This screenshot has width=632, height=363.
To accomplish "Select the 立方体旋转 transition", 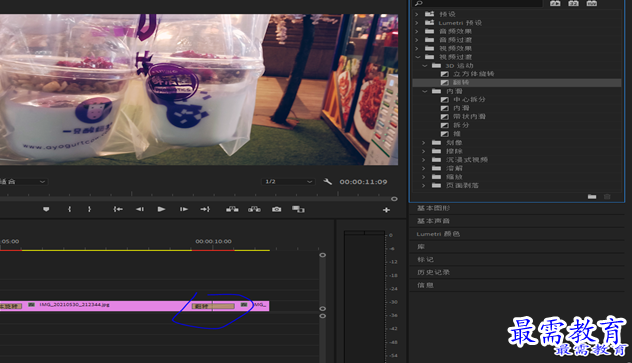I will coord(474,74).
